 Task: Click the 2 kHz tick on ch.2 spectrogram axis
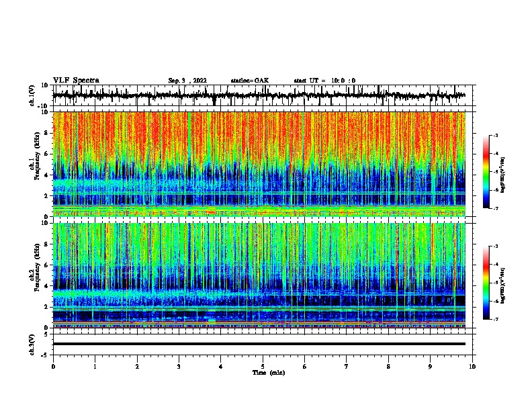(46, 307)
